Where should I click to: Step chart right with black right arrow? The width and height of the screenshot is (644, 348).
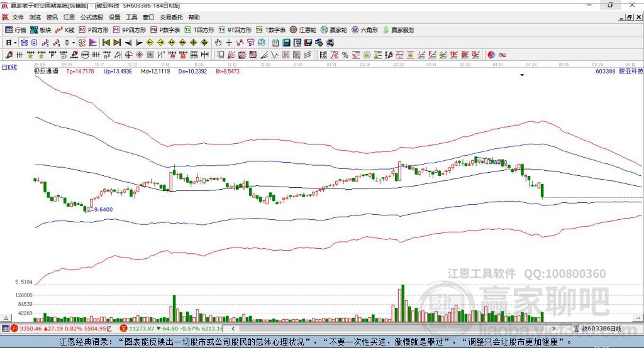click(139, 43)
